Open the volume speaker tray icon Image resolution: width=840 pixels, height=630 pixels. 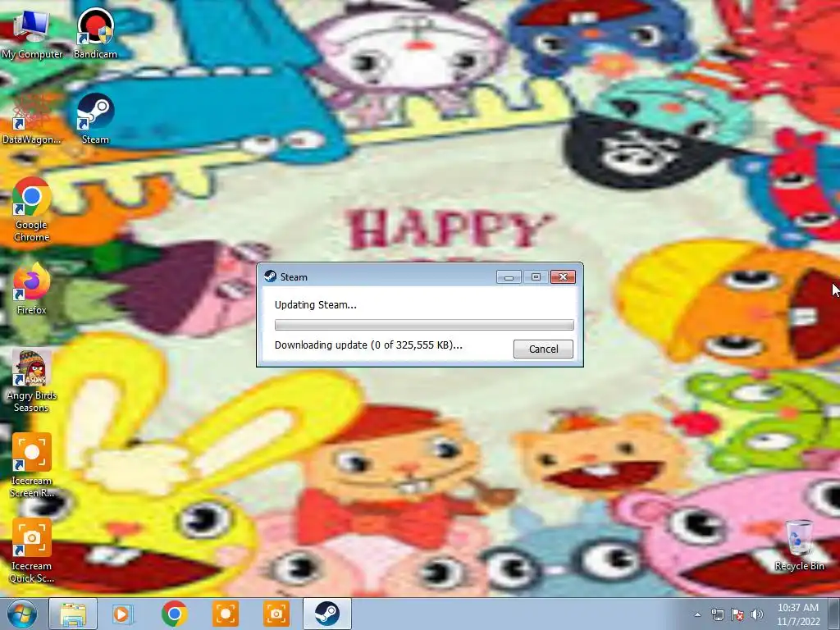756,614
